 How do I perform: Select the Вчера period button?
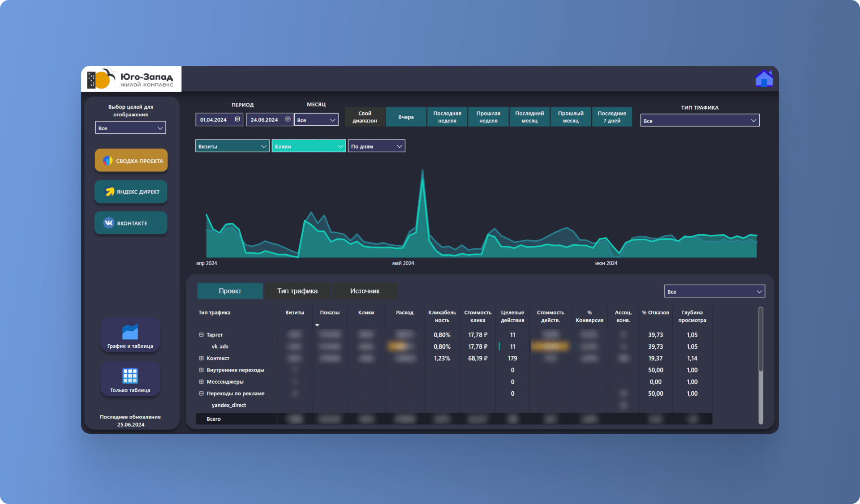tap(406, 117)
